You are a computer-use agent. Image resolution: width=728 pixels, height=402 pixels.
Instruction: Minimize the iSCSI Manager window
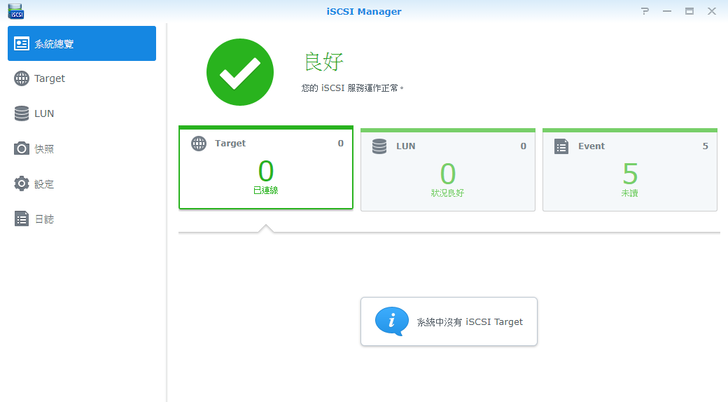pos(667,11)
